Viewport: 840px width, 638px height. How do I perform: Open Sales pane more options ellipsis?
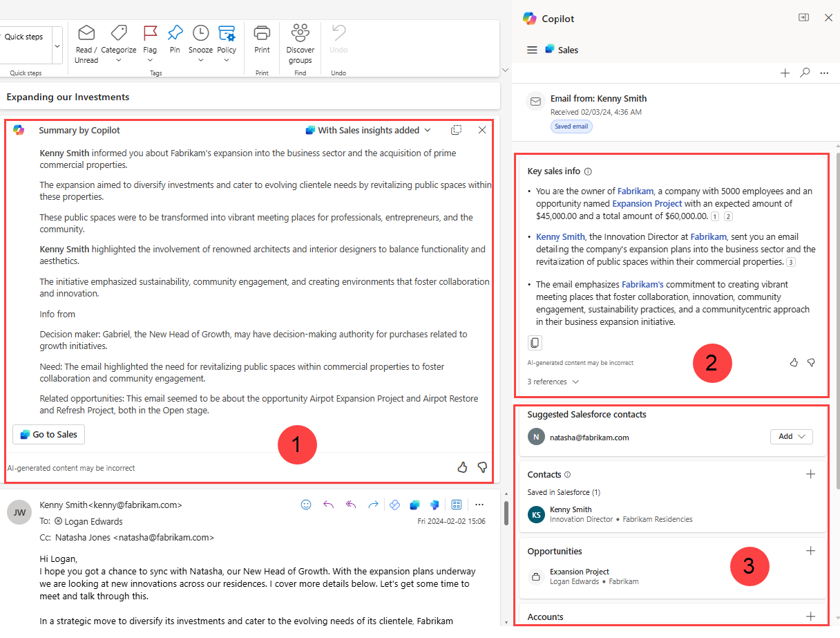point(824,73)
